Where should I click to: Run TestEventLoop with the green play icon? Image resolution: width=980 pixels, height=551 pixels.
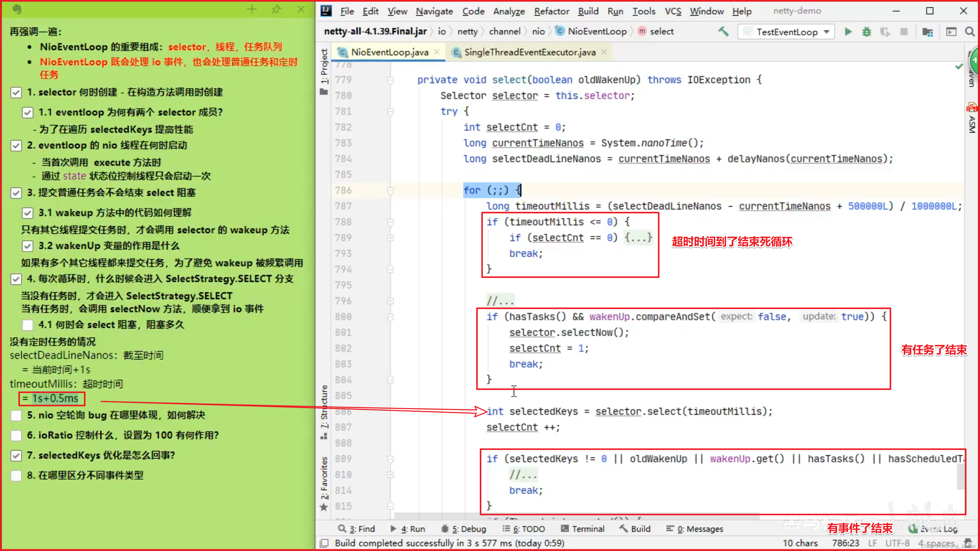848,32
